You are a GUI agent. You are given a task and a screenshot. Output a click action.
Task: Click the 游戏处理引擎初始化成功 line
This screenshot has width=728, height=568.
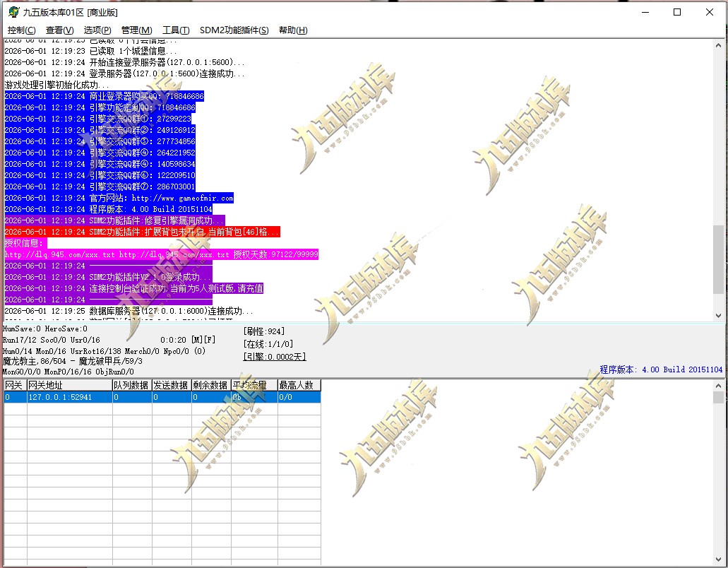(x=56, y=85)
